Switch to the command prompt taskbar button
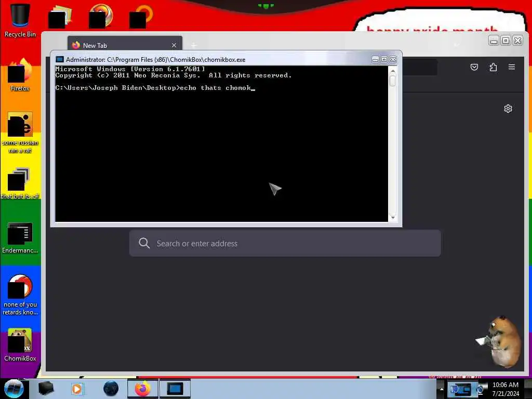 175,389
